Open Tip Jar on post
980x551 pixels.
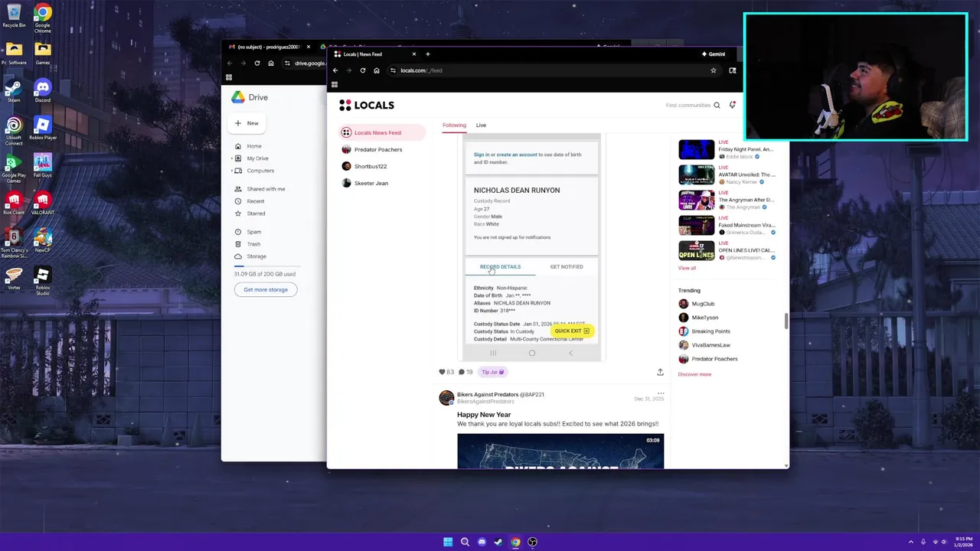point(492,372)
